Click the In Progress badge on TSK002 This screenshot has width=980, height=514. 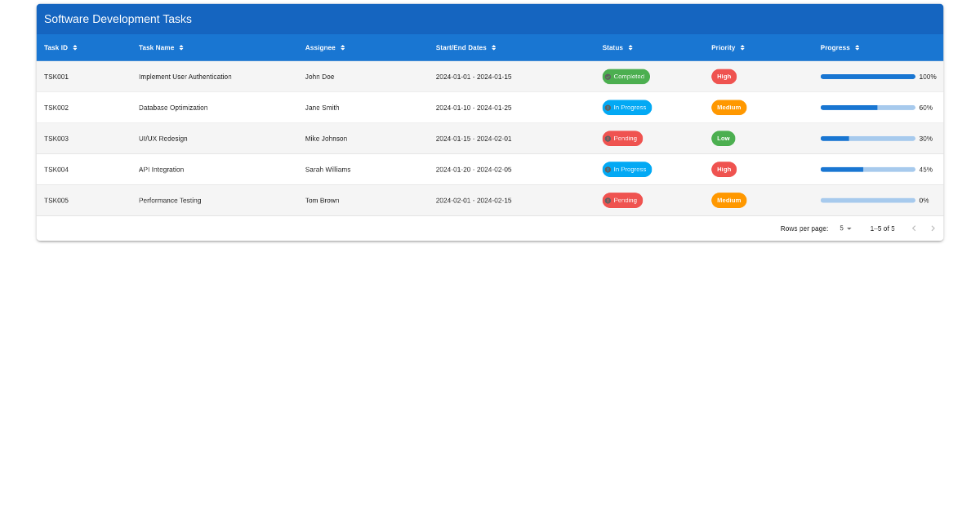pyautogui.click(x=626, y=107)
